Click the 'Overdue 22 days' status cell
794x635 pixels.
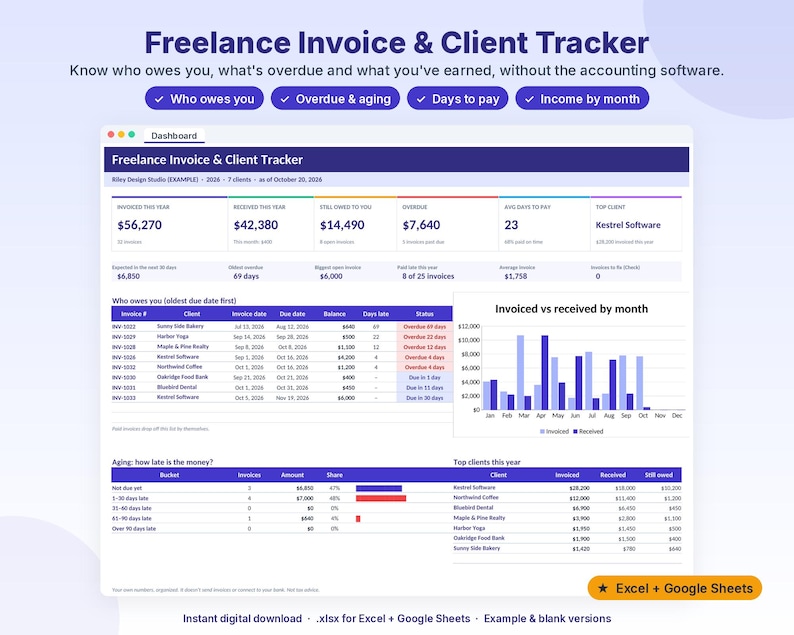424,337
